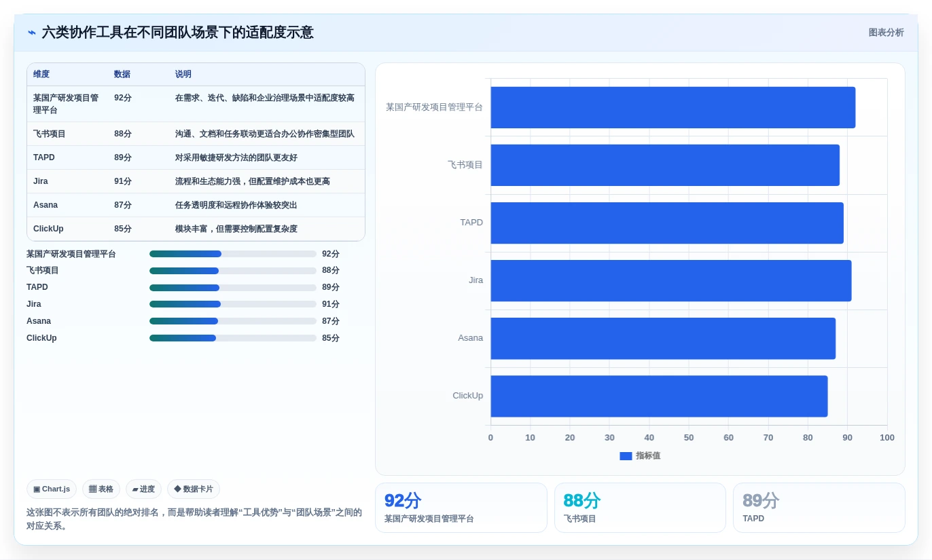932x560 pixels.
Task: Click the 飞书项目 progress bar
Action: [x=233, y=271]
